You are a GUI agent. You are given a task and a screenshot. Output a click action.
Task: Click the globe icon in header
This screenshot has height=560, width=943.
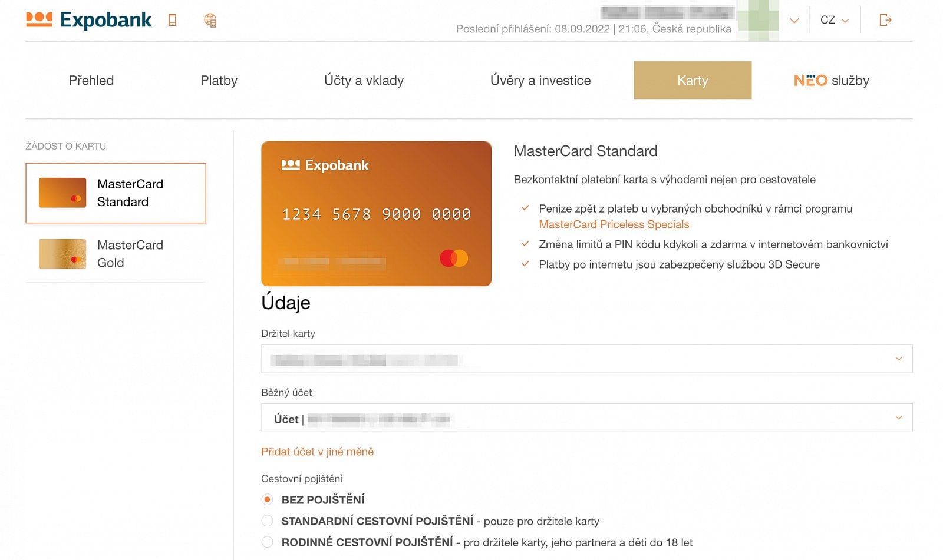coord(210,20)
